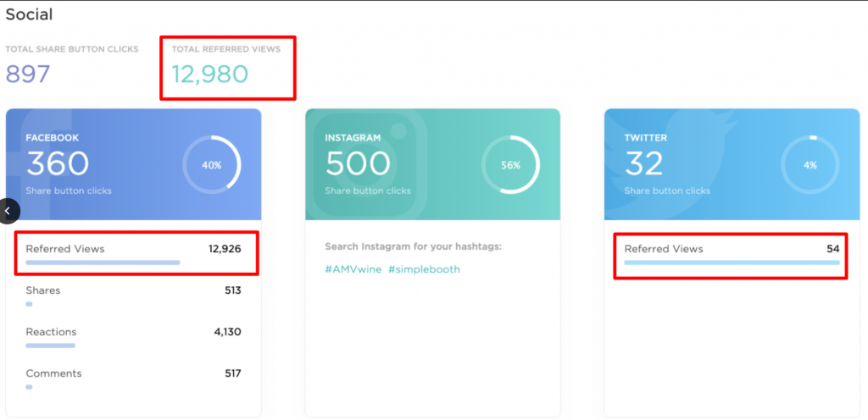Open the #AMVwine hashtag link
The width and height of the screenshot is (868, 420).
coord(353,269)
